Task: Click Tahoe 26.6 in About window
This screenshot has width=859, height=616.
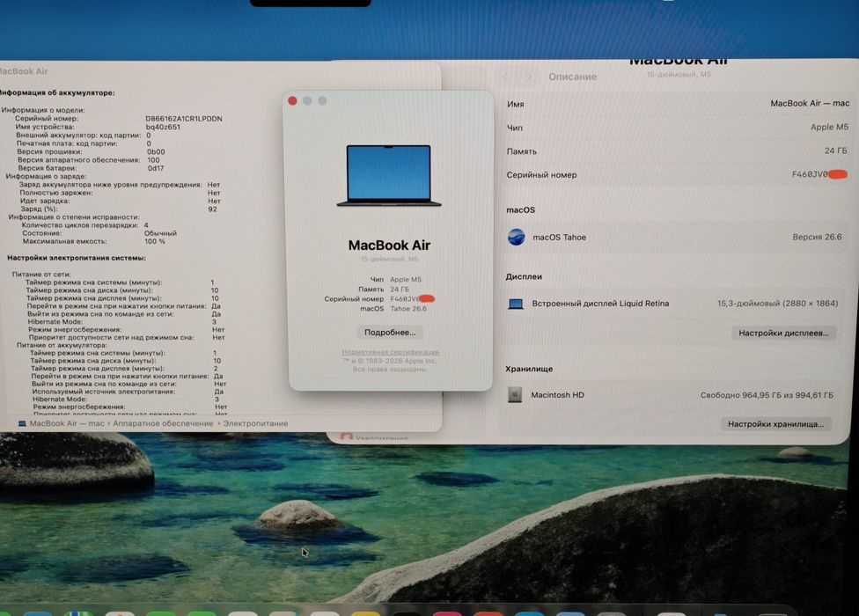Action: point(408,309)
